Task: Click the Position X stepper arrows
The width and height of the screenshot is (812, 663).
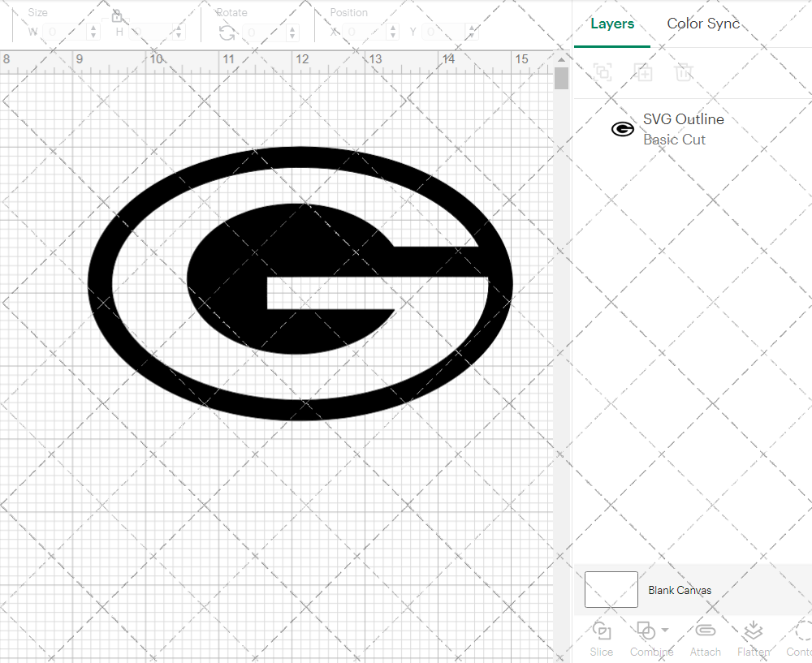Action: click(x=392, y=32)
